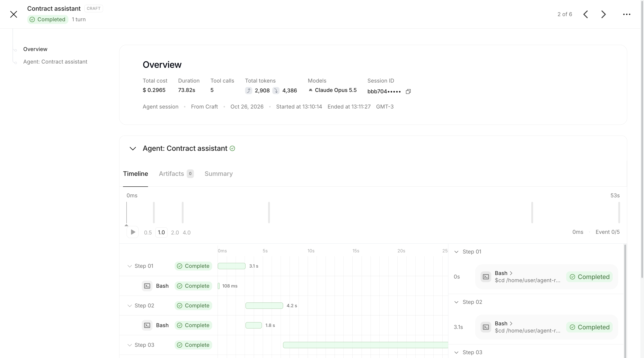This screenshot has height=358, width=644.
Task: Set playback speed to 1.0
Action: pyautogui.click(x=161, y=232)
